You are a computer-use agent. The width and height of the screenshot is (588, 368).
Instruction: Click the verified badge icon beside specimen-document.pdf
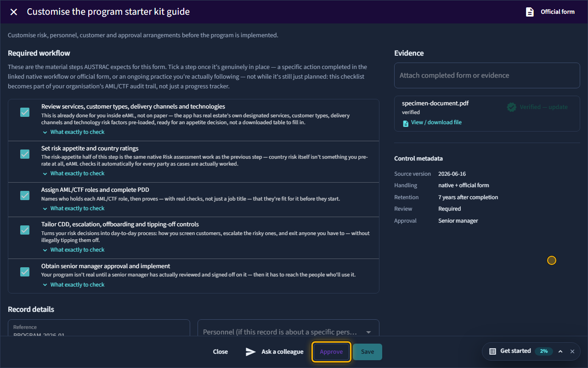point(511,107)
